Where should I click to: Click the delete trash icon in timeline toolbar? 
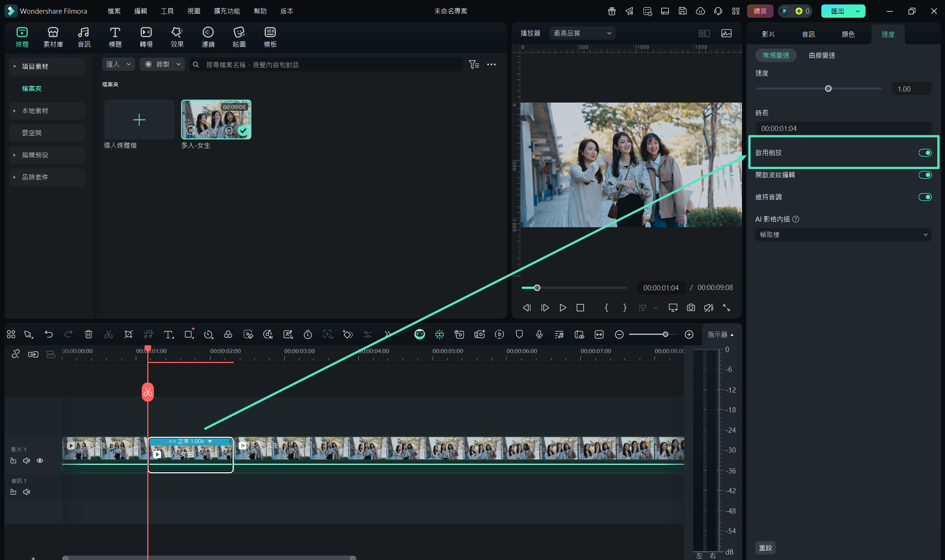pyautogui.click(x=88, y=334)
